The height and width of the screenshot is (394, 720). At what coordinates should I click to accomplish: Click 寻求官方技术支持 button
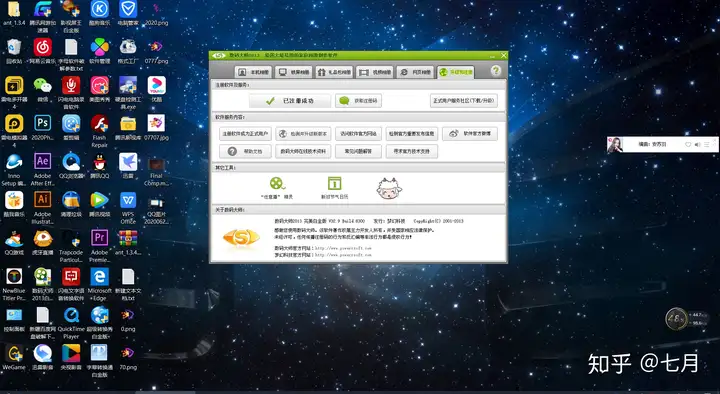coord(412,151)
